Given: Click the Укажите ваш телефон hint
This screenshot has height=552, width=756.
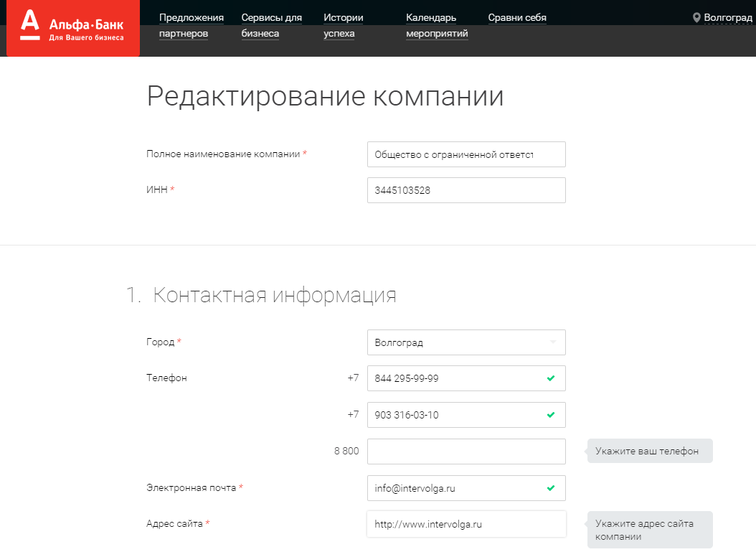Looking at the screenshot, I should (649, 452).
